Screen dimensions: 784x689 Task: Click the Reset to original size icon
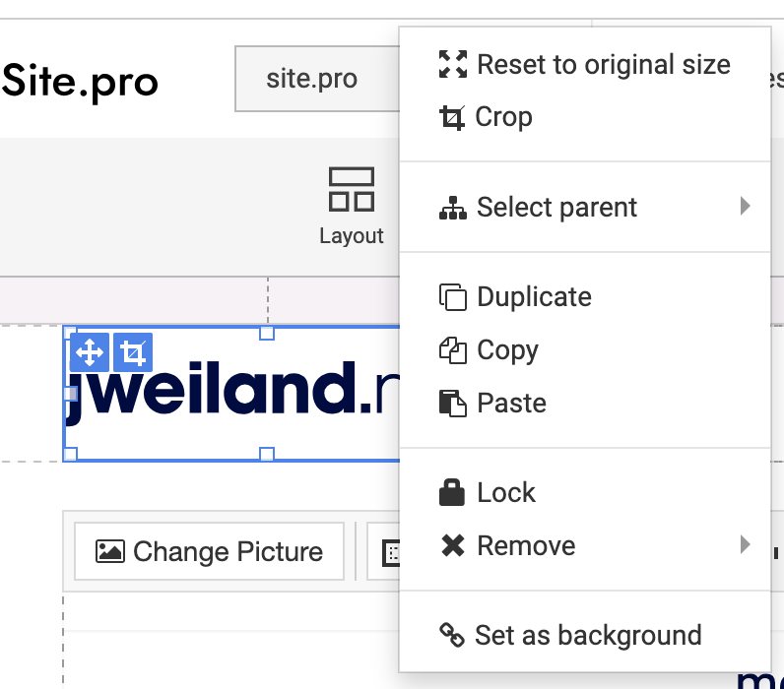(x=453, y=64)
